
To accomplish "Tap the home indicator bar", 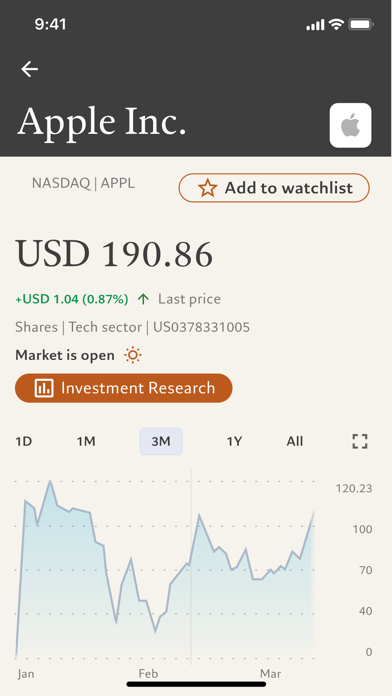I will point(196,684).
